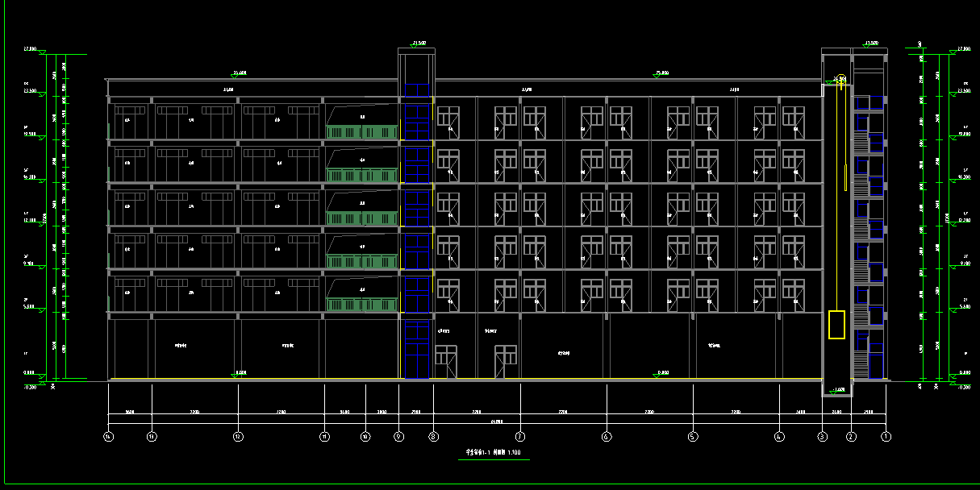Select grid axis bubble number 5

pyautogui.click(x=693, y=437)
